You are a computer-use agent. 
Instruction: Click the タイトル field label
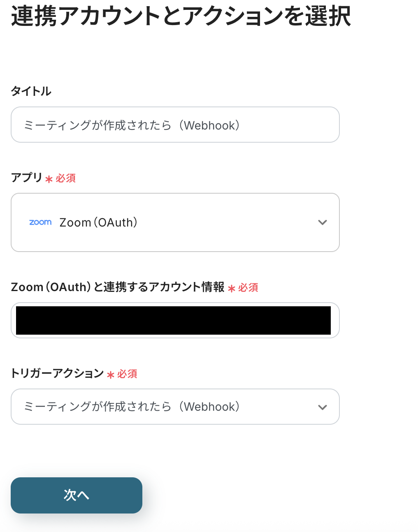(31, 91)
